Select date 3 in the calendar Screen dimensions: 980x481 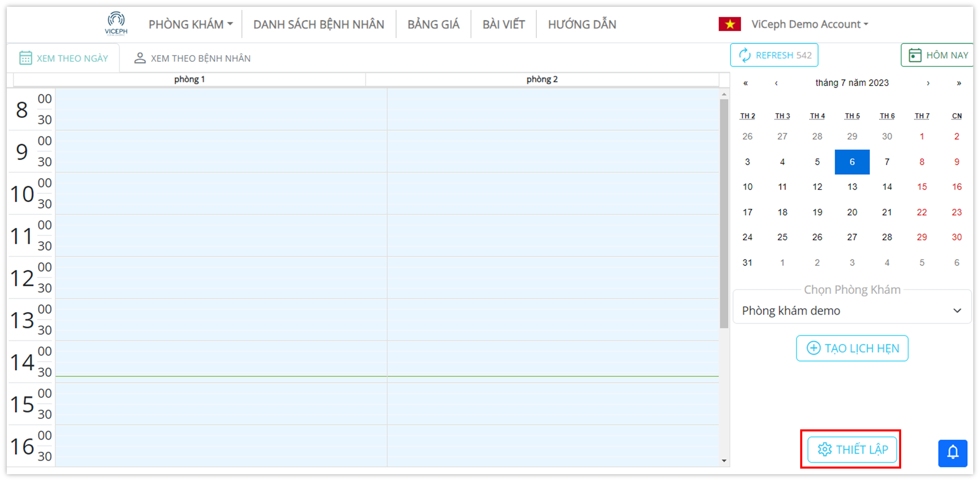tap(747, 162)
